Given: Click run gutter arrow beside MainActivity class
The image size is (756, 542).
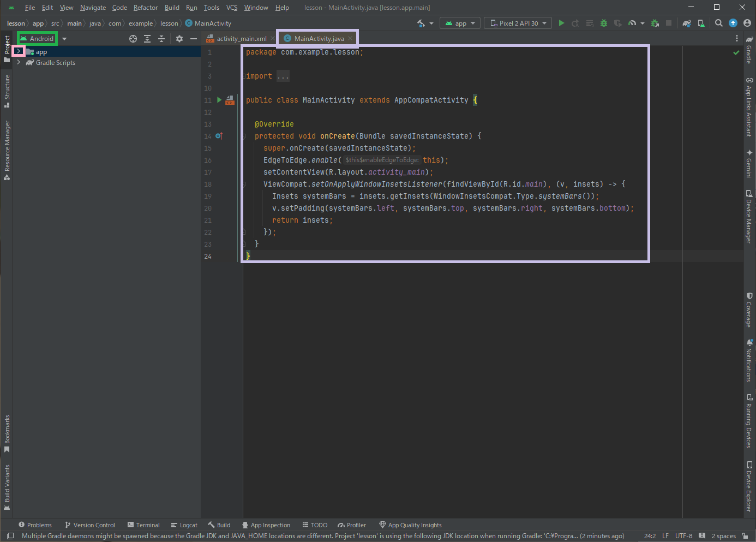Looking at the screenshot, I should (x=219, y=100).
